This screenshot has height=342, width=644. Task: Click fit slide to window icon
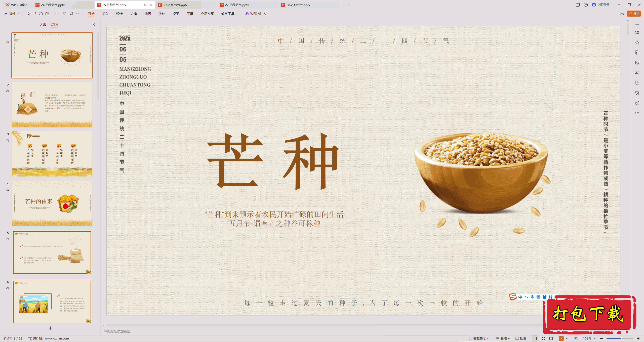[576, 338]
